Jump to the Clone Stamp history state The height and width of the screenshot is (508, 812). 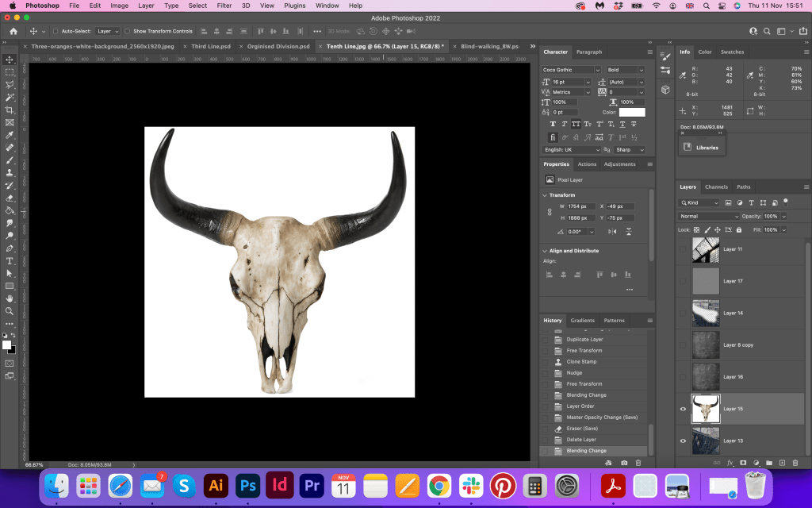(x=584, y=361)
